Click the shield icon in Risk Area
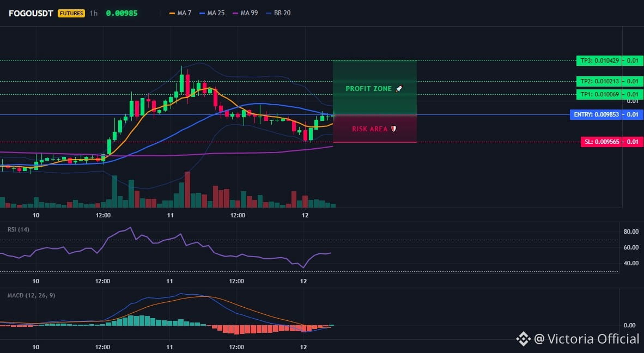Image resolution: width=644 pixels, height=353 pixels. click(x=393, y=129)
